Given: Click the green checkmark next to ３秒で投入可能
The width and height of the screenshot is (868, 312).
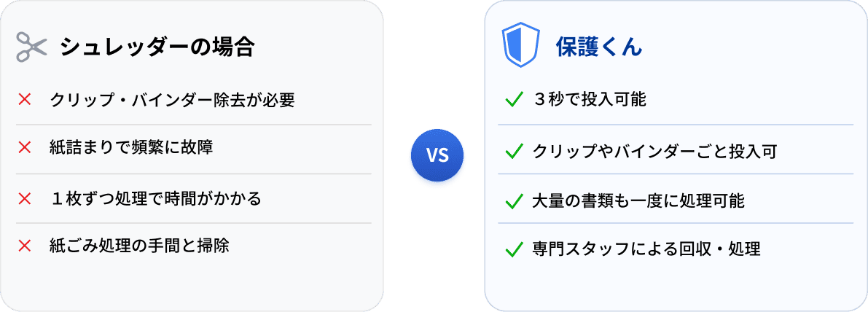Looking at the screenshot, I should [x=515, y=101].
